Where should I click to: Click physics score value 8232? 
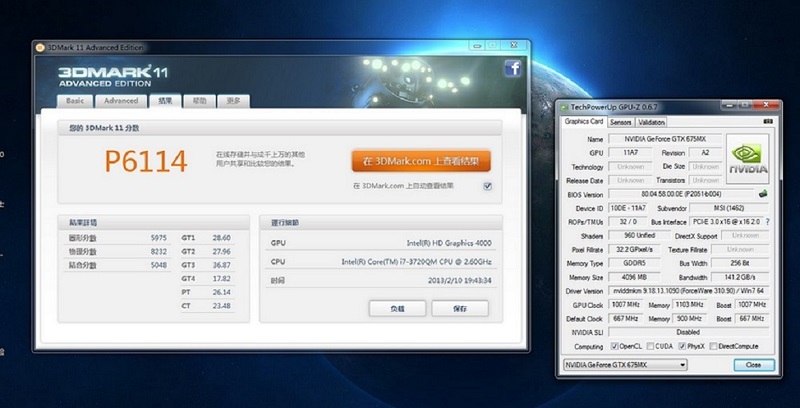(x=159, y=252)
